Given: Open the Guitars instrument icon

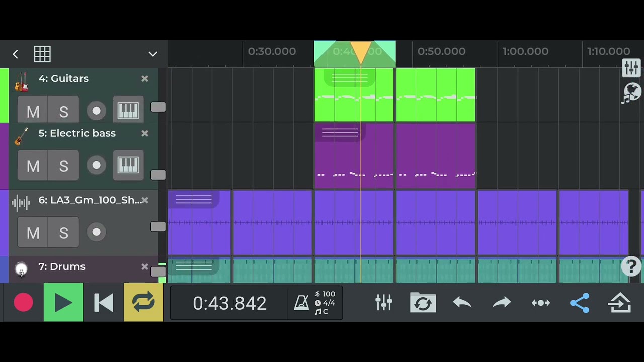Looking at the screenshot, I should coord(21,82).
